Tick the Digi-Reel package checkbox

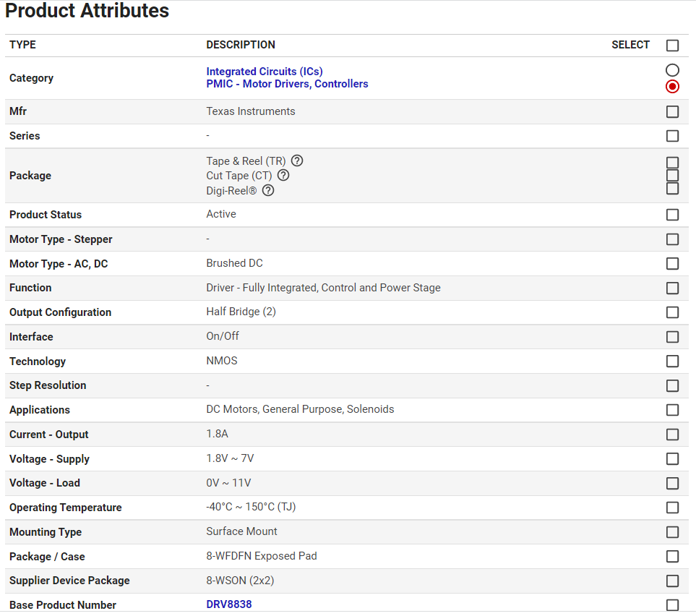pyautogui.click(x=672, y=188)
